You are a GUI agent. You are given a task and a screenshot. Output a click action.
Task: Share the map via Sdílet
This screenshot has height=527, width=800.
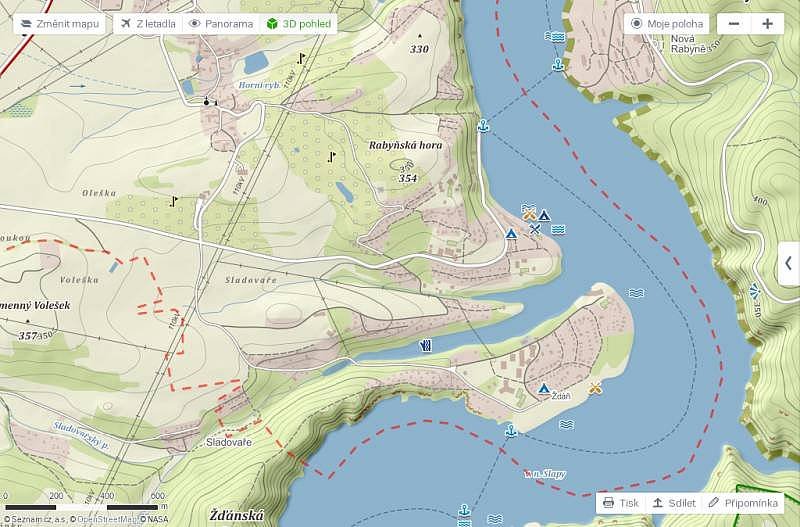point(674,503)
